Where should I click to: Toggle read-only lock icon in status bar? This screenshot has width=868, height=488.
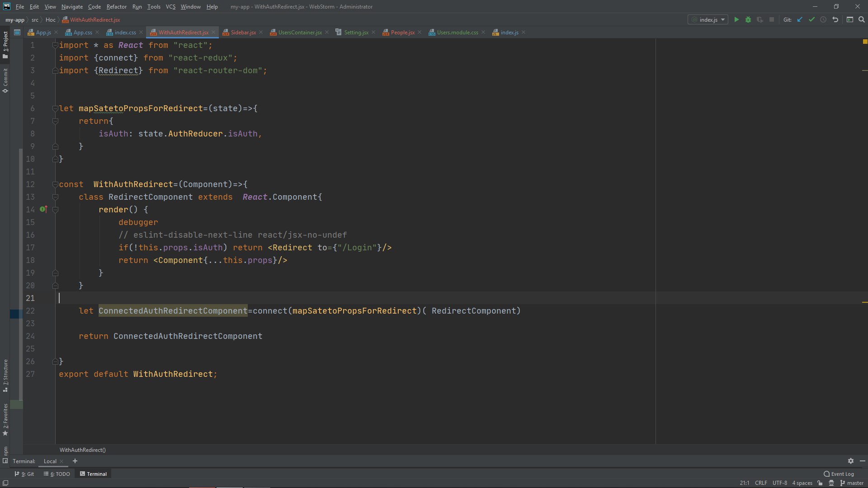pyautogui.click(x=820, y=483)
